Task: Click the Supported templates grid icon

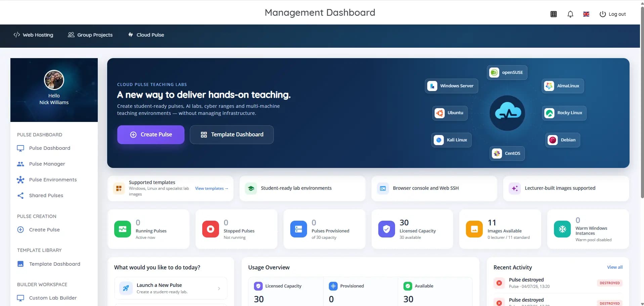Action: pyautogui.click(x=119, y=188)
